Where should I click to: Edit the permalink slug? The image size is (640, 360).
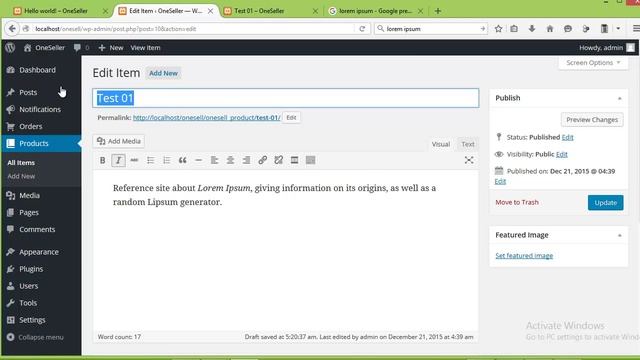291,118
